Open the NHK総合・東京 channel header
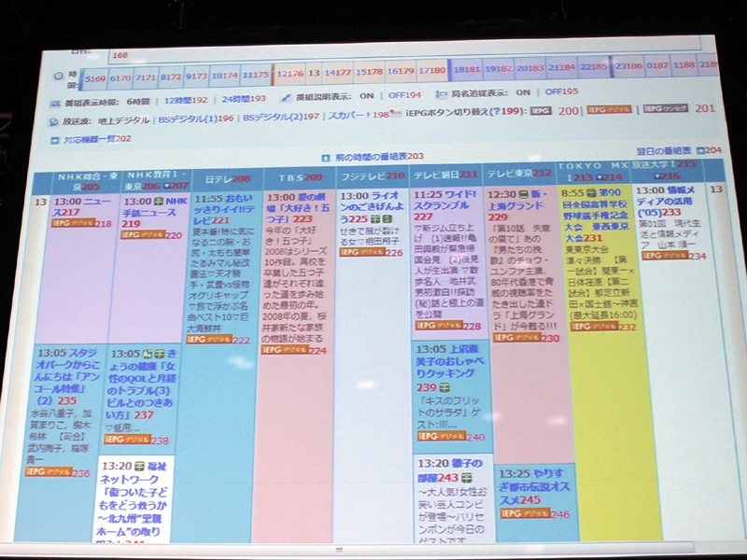 [87, 182]
